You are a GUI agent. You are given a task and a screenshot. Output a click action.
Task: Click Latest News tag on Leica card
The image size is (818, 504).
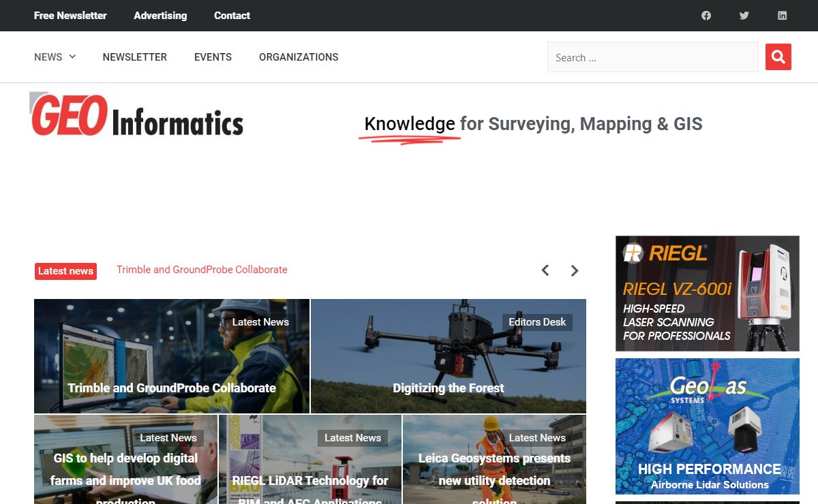click(537, 438)
